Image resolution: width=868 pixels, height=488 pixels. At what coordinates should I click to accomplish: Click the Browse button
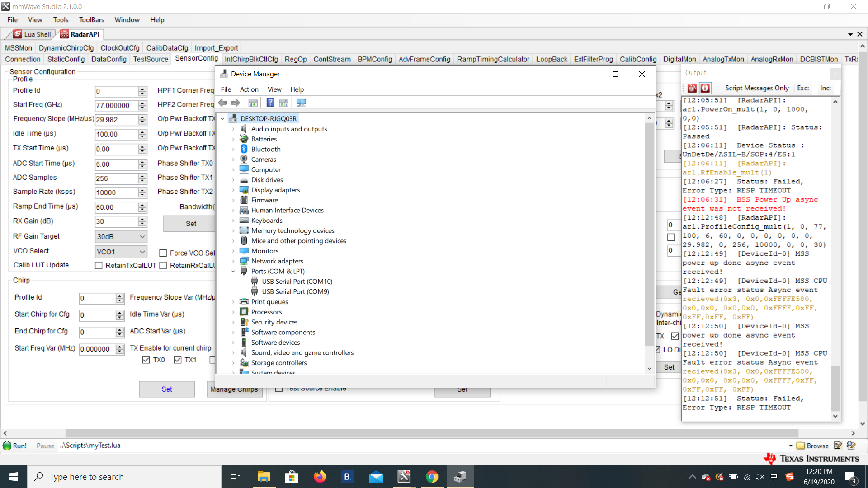(812, 446)
